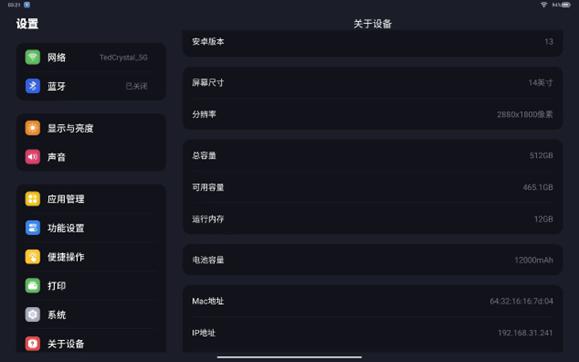Tap the yellow 便捷操作 gesture icon

coord(32,257)
